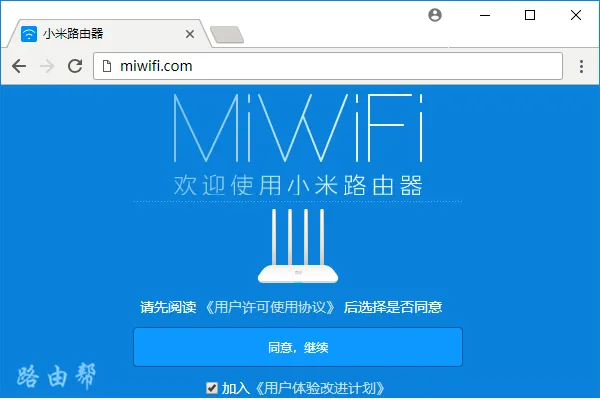This screenshot has height=400, width=600.
Task: Open the Chrome three-dot menu
Action: pos(581,67)
